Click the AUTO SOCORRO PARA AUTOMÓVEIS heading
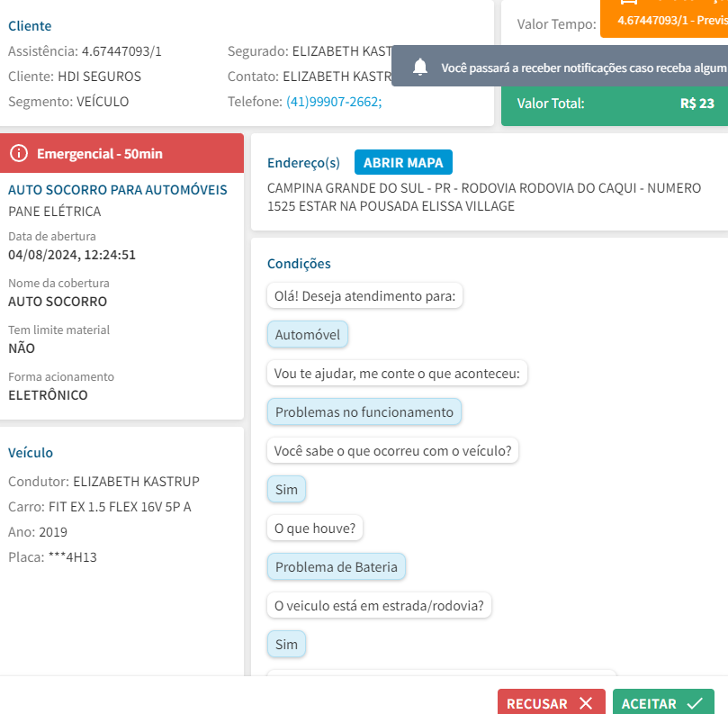 pyautogui.click(x=118, y=190)
